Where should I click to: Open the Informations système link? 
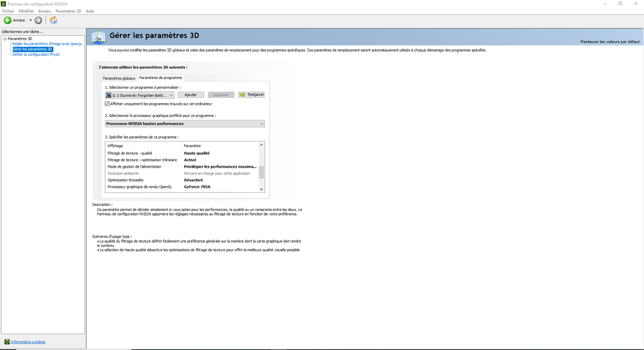point(28,342)
